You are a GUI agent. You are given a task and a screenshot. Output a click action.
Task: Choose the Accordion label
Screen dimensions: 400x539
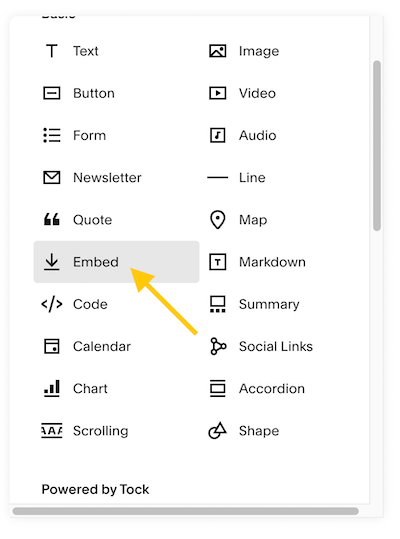(x=272, y=388)
